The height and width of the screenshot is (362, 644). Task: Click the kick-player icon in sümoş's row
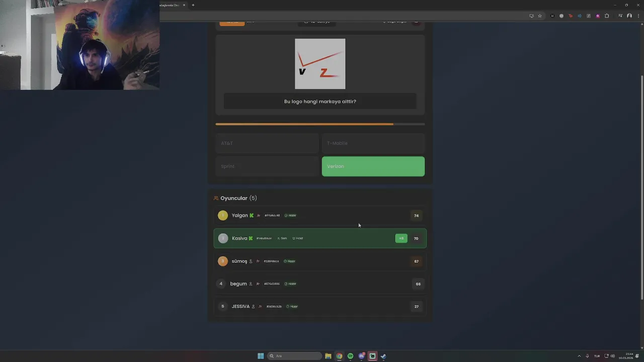(x=258, y=261)
